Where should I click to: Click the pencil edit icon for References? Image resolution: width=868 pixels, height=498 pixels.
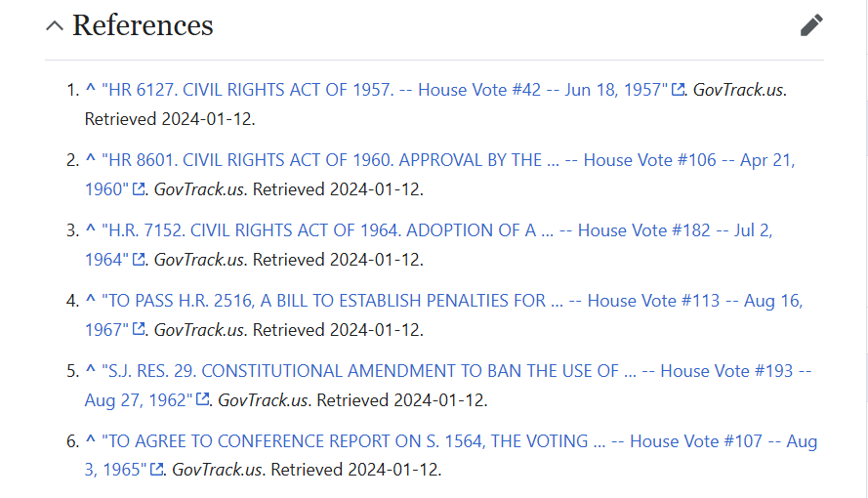[x=811, y=25]
